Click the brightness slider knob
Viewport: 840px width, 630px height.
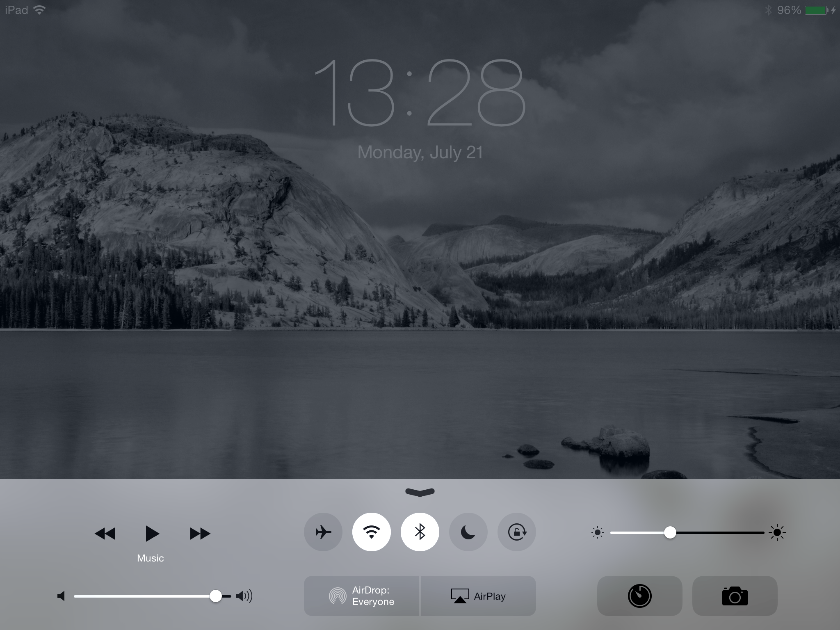click(670, 533)
